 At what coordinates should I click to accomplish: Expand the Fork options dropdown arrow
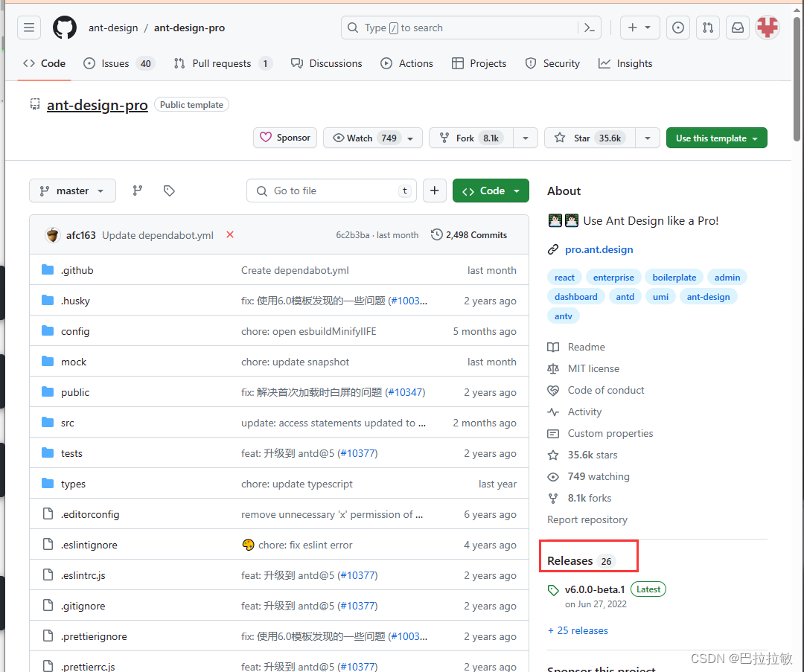tap(525, 138)
